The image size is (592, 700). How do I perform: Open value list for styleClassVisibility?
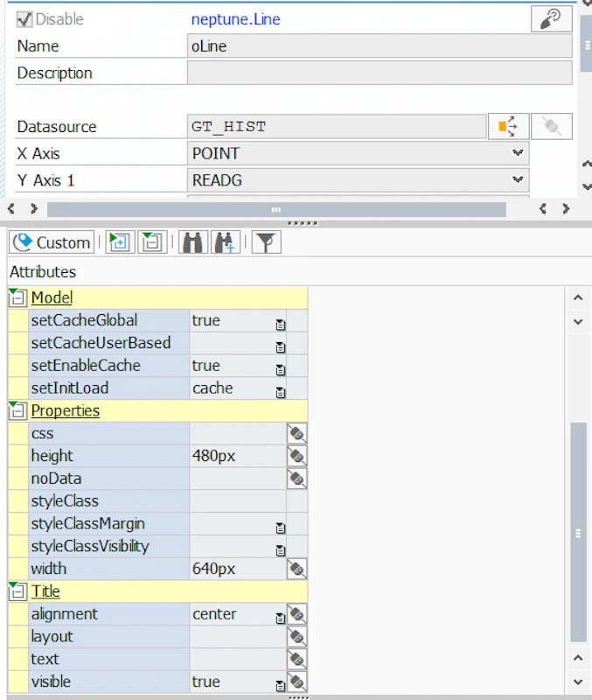(x=280, y=550)
